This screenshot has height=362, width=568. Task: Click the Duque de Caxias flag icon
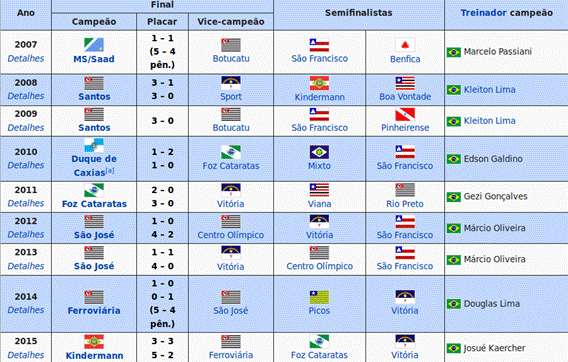pyautogui.click(x=94, y=145)
